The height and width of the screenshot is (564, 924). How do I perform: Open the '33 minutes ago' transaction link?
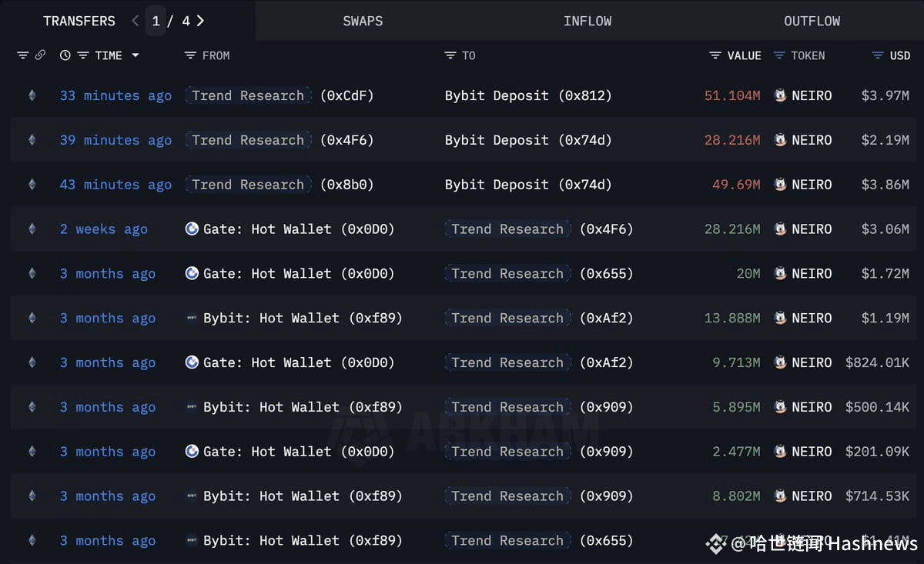[x=115, y=95]
